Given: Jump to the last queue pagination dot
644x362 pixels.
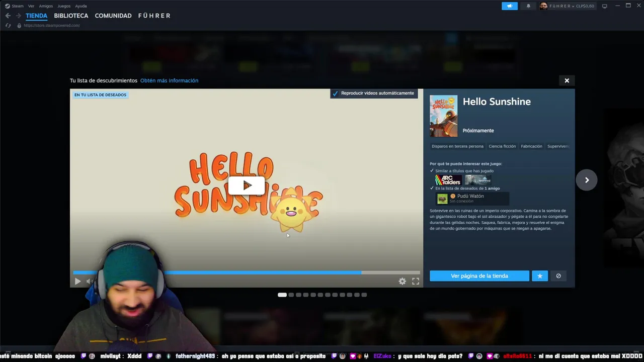Looking at the screenshot, I should point(364,295).
